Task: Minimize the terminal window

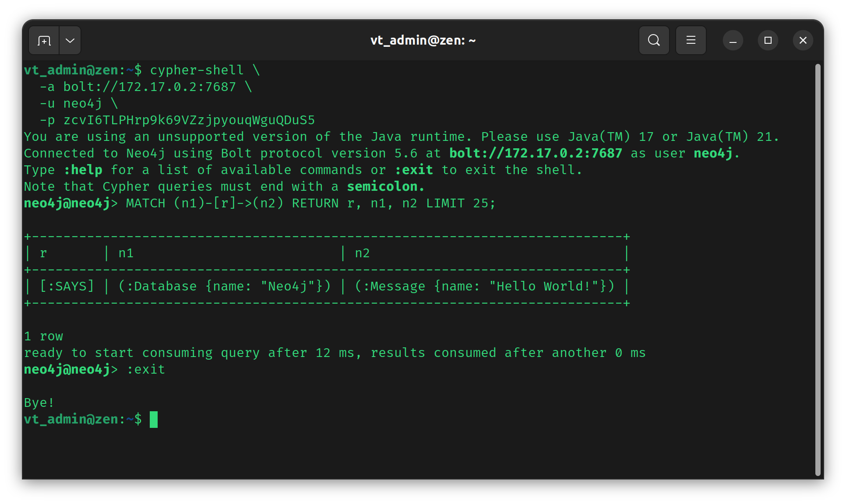Action: pyautogui.click(x=733, y=40)
